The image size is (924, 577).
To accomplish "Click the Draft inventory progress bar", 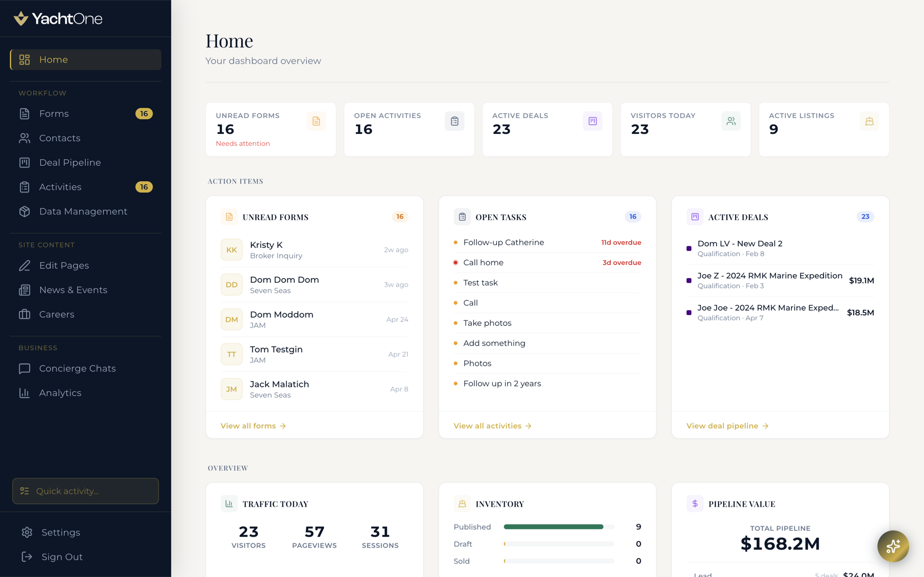I will coord(559,544).
